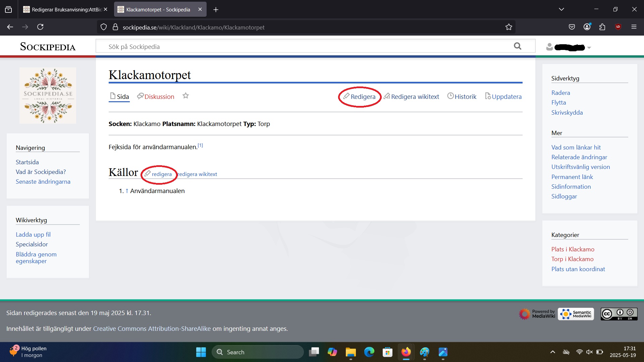Open File Explorer from the taskbar
The width and height of the screenshot is (644, 362).
click(351, 352)
